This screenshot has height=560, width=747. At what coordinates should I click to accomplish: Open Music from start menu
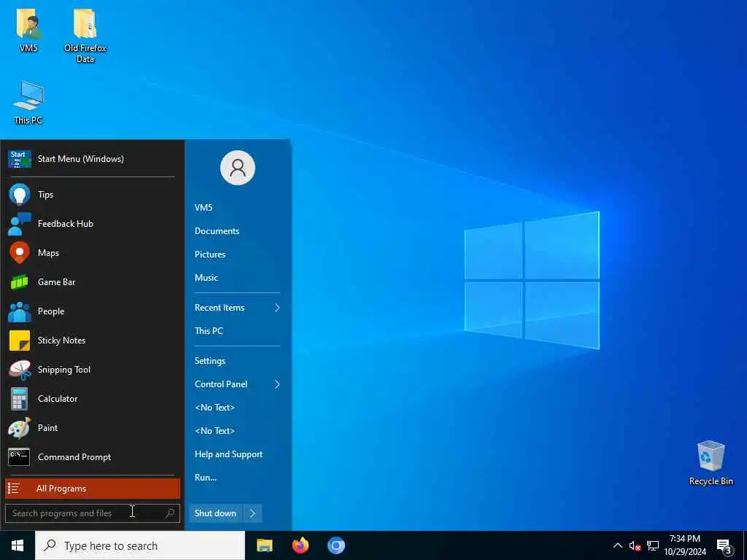tap(206, 278)
